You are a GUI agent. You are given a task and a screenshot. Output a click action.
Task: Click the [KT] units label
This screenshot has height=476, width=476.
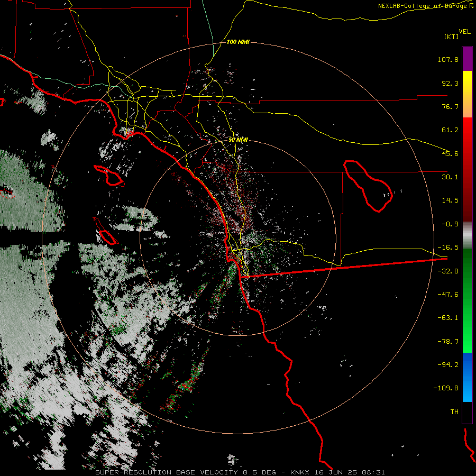(452, 36)
